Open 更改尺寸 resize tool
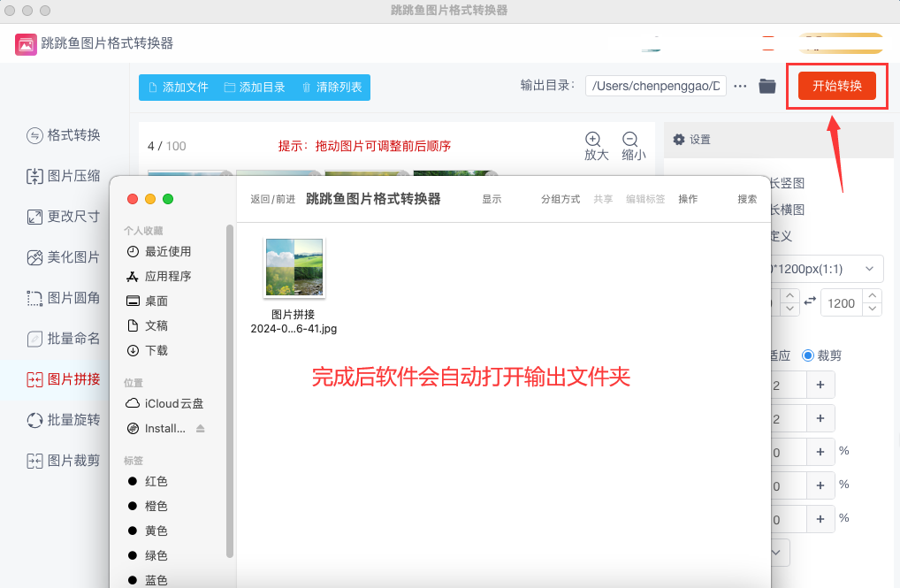This screenshot has height=588, width=900. tap(64, 217)
